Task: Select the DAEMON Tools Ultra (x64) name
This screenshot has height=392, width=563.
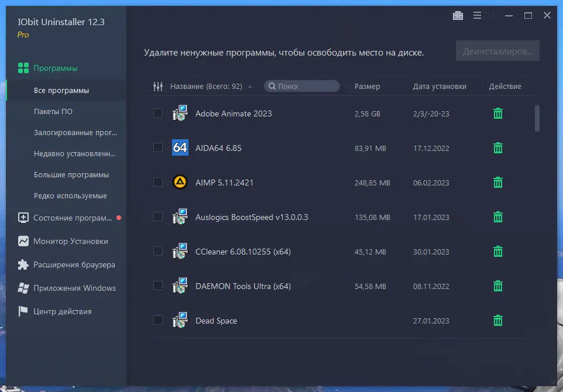Action: click(x=243, y=286)
